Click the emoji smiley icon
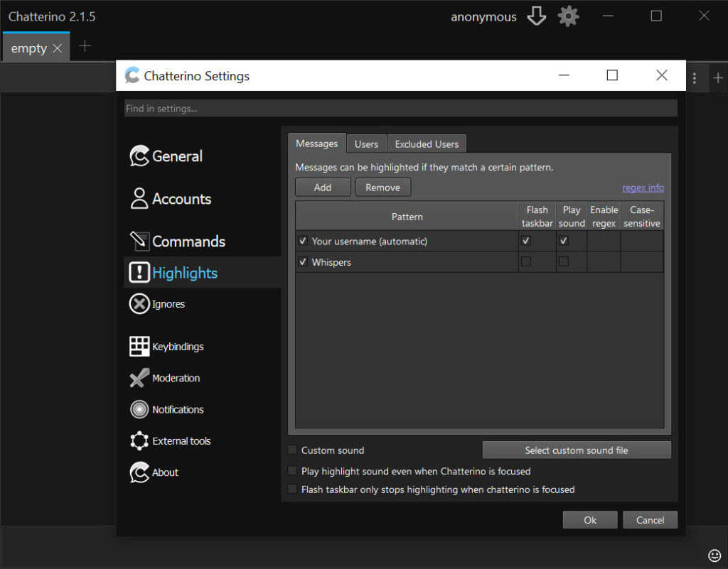This screenshot has width=728, height=569. 714,555
